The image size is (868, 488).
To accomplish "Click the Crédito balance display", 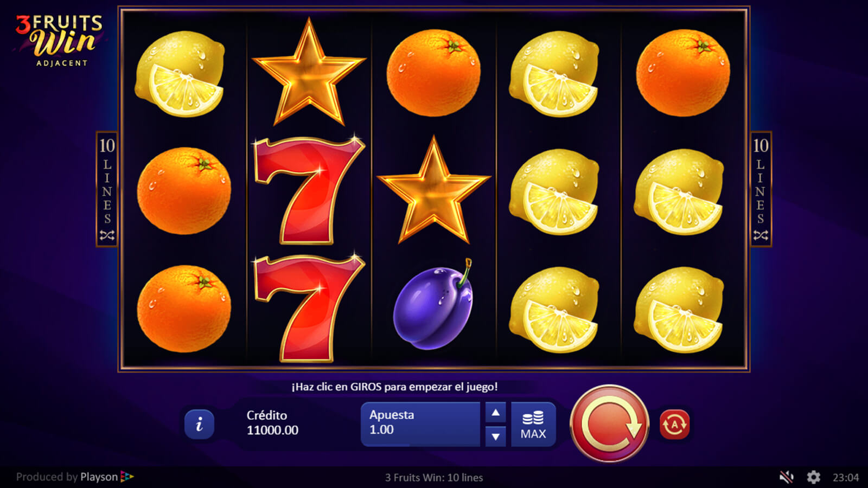I will [272, 423].
